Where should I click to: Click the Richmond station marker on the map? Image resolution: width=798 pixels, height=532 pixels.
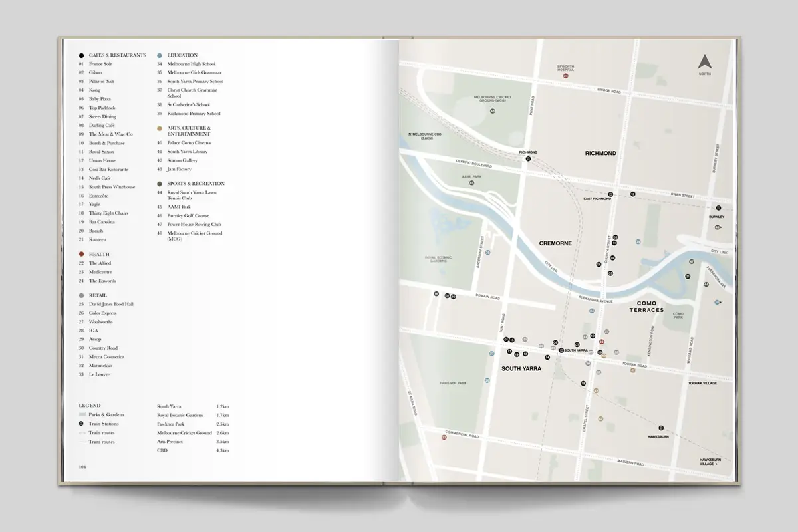click(528, 159)
